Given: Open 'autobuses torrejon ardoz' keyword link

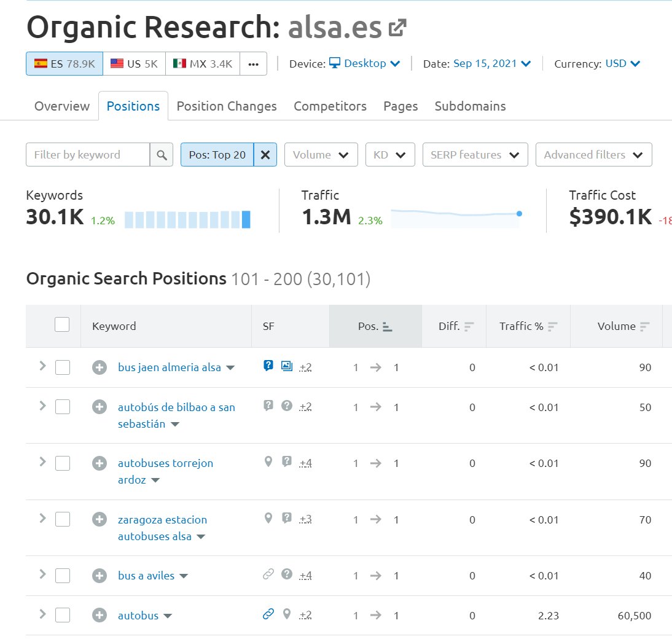Looking at the screenshot, I should point(165,471).
